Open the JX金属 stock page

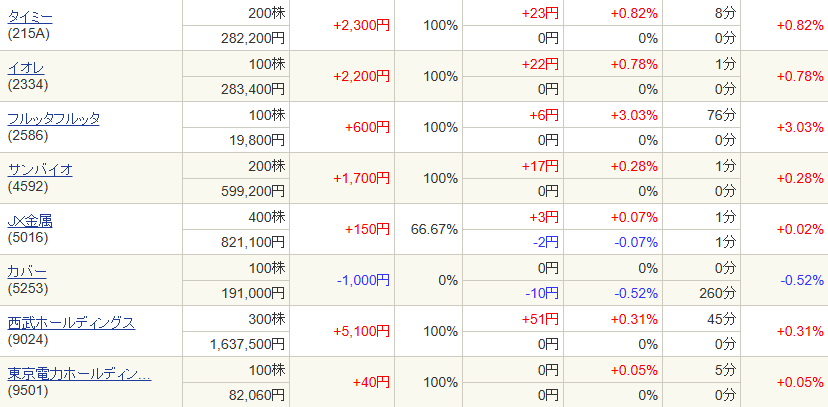pos(30,220)
